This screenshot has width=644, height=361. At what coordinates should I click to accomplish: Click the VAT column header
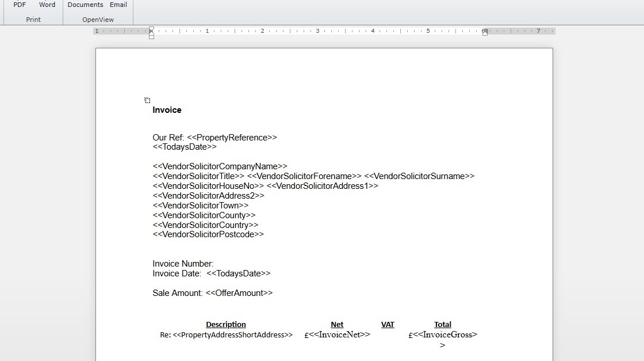click(388, 324)
